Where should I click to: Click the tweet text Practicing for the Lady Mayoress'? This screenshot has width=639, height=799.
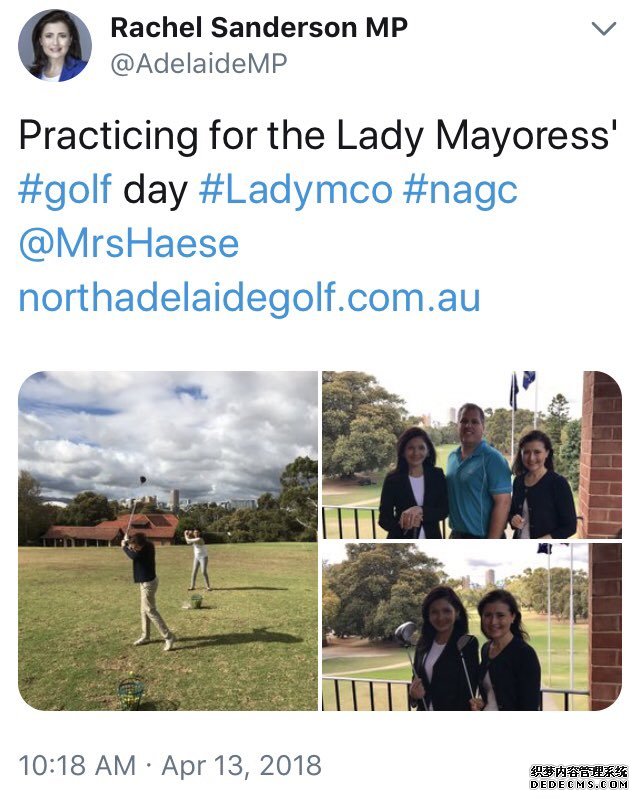tap(318, 137)
